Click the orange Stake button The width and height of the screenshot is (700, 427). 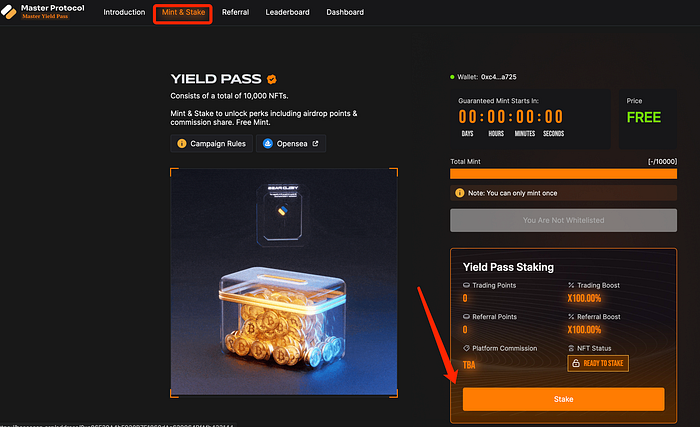pos(563,399)
